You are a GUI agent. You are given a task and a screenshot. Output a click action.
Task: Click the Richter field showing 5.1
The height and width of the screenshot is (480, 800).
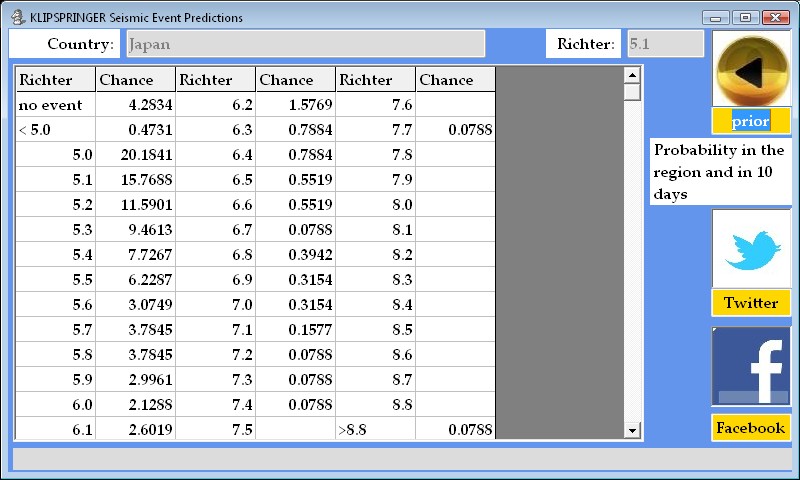pos(665,44)
